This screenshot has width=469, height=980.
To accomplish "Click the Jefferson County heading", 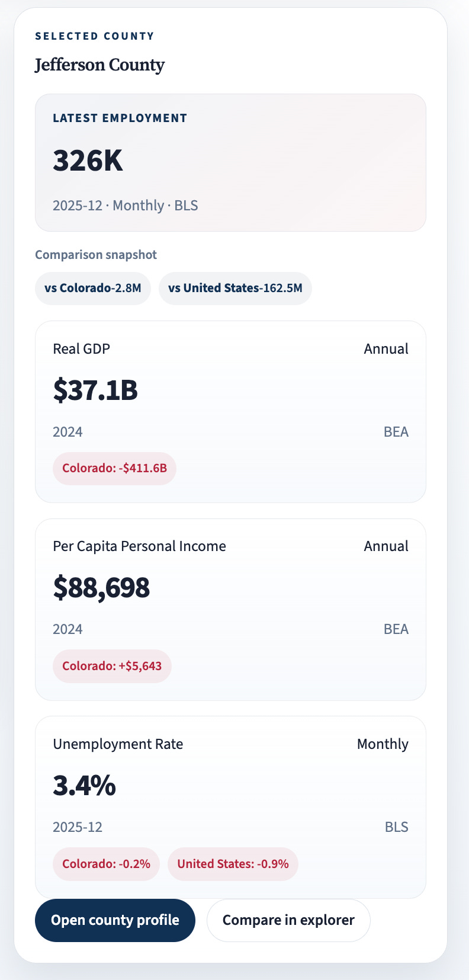I will [x=99, y=65].
